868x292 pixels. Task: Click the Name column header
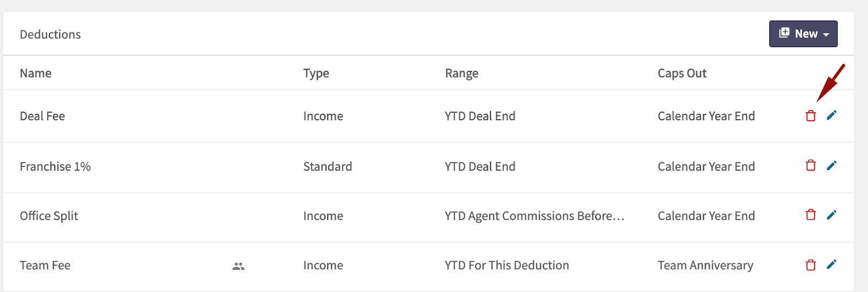[x=36, y=73]
